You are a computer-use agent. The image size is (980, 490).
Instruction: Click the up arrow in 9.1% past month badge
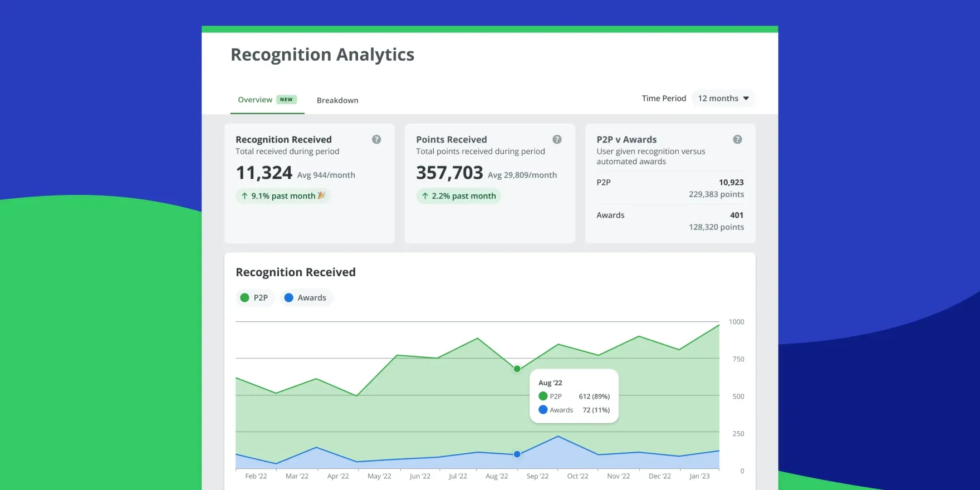pyautogui.click(x=244, y=196)
